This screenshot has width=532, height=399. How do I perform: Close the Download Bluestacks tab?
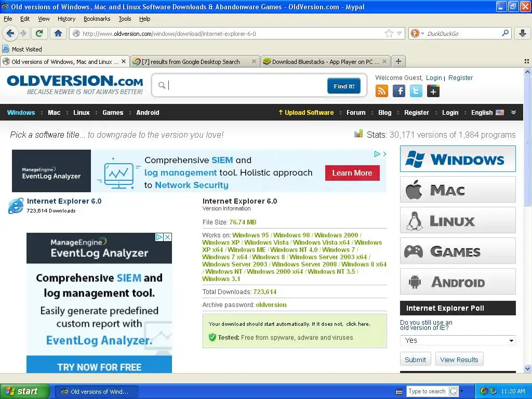[x=384, y=61]
